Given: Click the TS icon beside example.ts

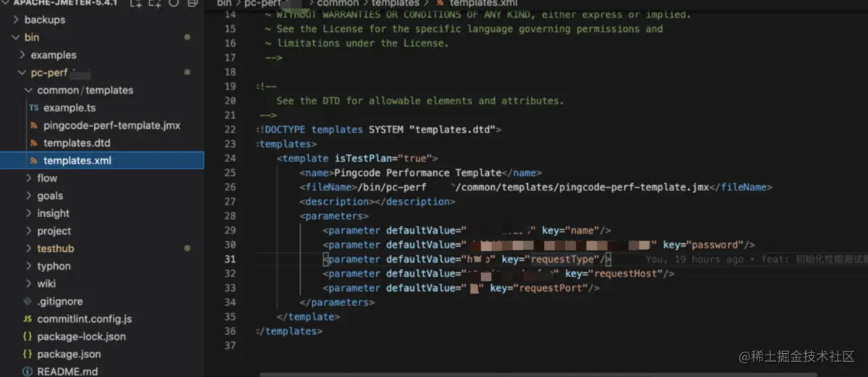Looking at the screenshot, I should point(33,108).
